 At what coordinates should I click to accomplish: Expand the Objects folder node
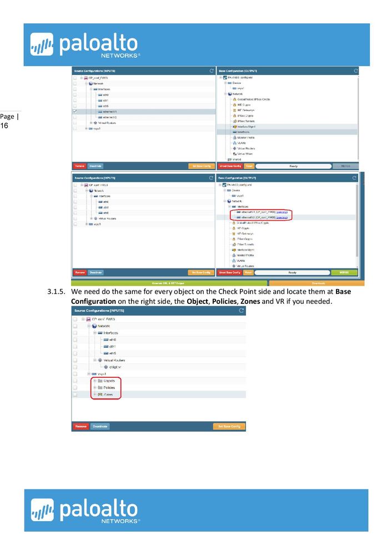94,381
